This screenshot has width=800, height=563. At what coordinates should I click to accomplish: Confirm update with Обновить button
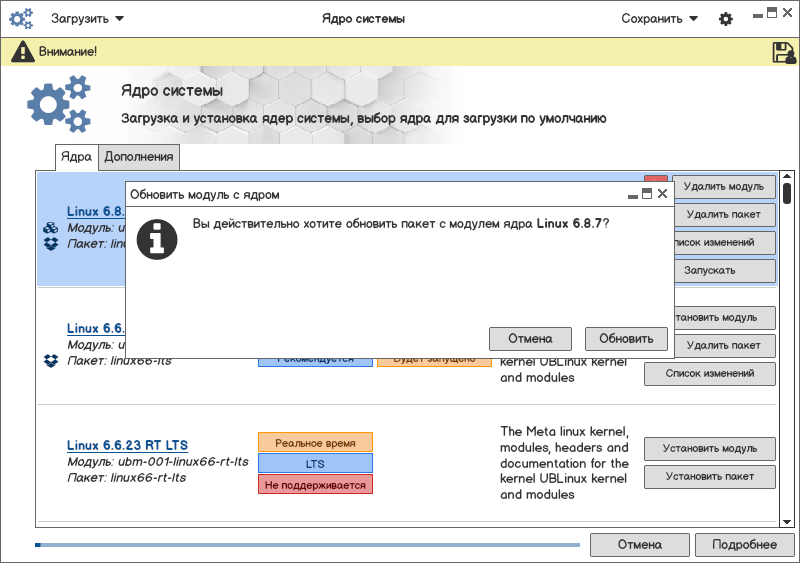[626, 339]
